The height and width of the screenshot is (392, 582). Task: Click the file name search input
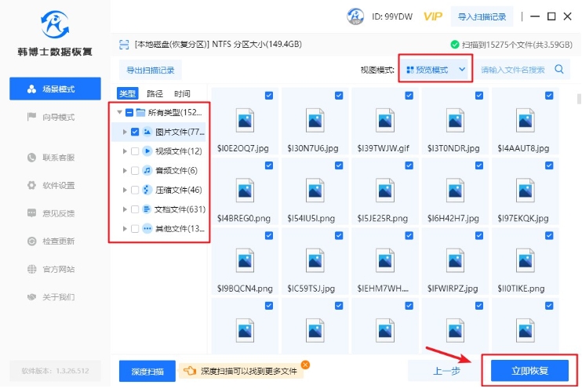tap(514, 70)
